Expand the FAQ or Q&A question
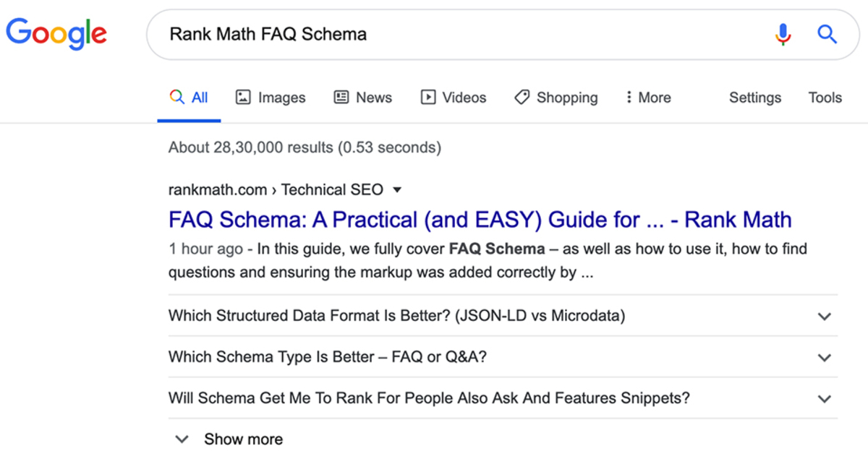 pos(824,357)
